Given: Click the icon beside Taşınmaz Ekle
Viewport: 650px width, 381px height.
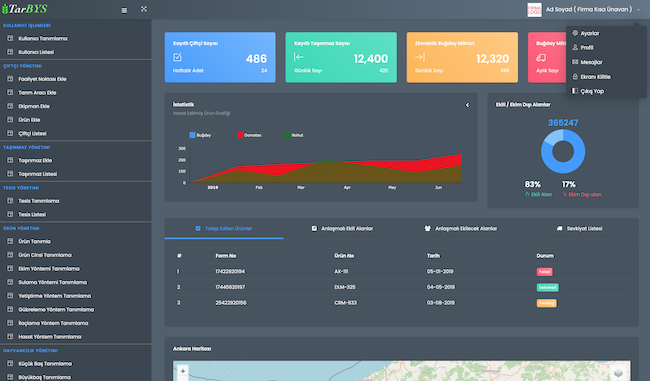Looking at the screenshot, I should pos(10,160).
